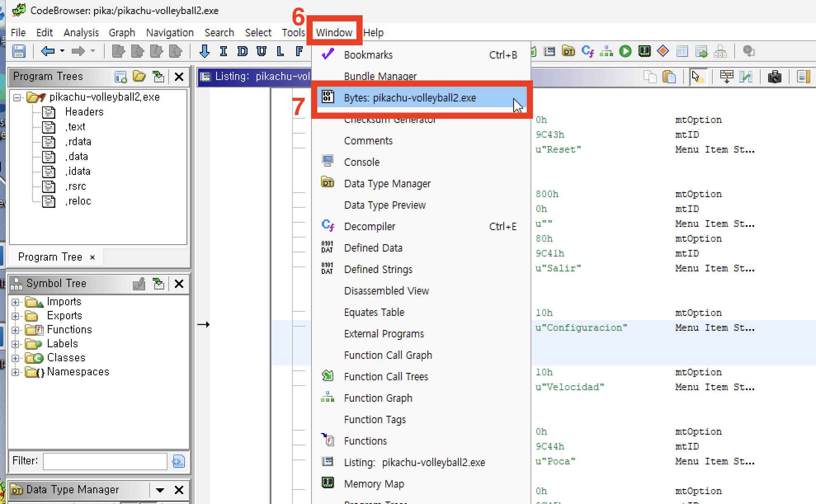Open the Navigation menu
816x504 pixels.
(170, 33)
